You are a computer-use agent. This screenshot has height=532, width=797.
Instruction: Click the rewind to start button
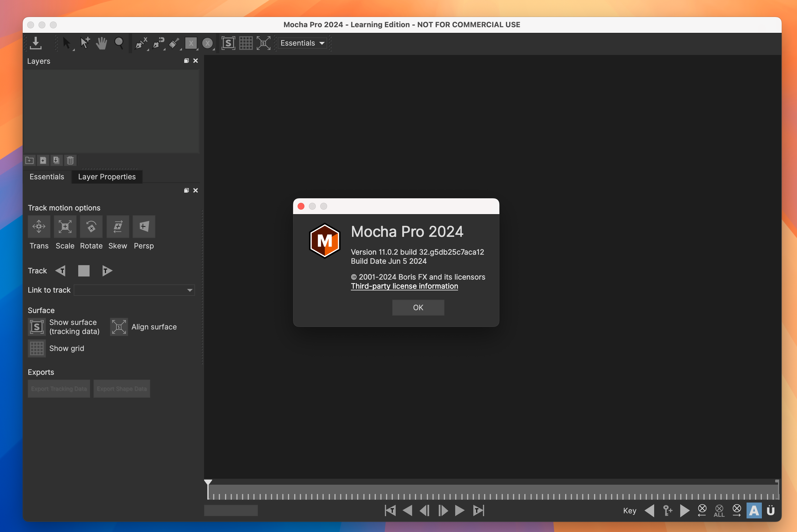pos(389,510)
